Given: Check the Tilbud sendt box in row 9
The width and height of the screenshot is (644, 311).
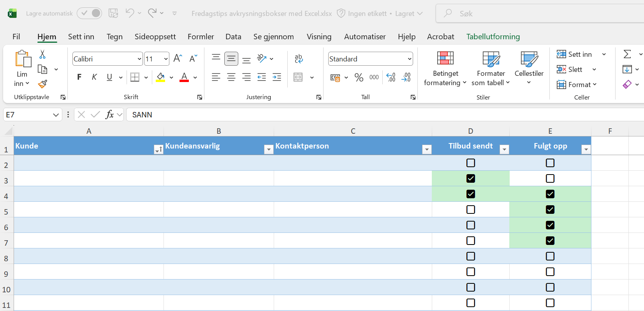Looking at the screenshot, I should [x=471, y=272].
